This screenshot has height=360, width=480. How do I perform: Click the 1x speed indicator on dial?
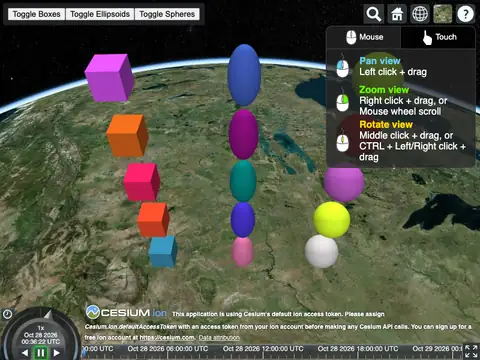pyautogui.click(x=41, y=328)
